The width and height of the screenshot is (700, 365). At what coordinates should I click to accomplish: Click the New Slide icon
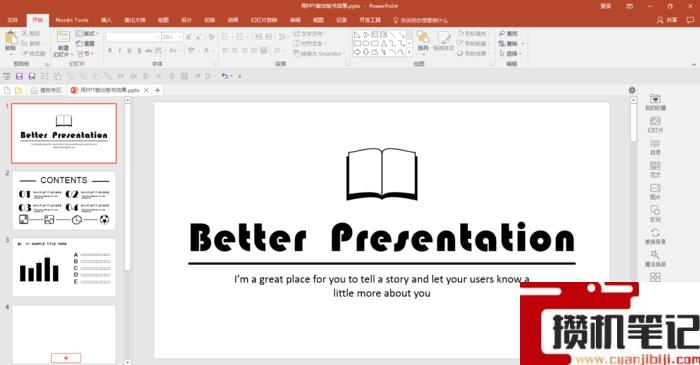pyautogui.click(x=63, y=37)
